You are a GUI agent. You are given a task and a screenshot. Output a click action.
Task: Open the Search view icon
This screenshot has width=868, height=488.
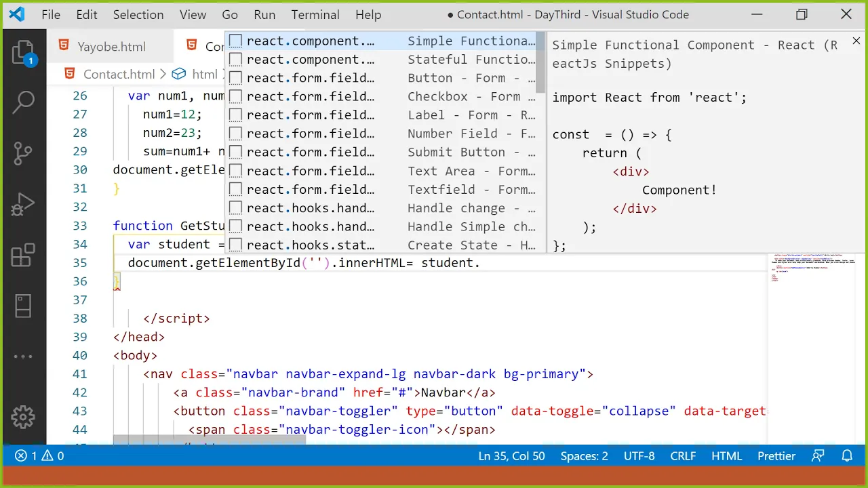[23, 103]
